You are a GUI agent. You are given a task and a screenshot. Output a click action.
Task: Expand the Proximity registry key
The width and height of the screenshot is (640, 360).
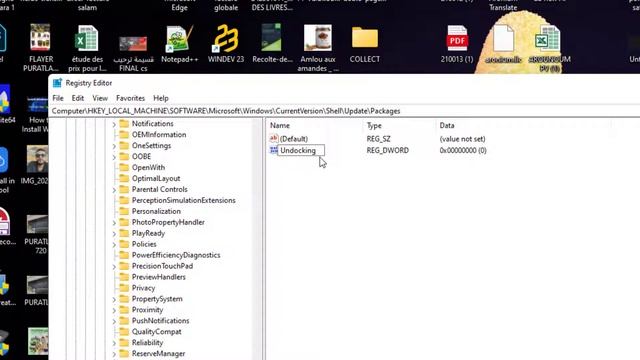coord(114,310)
